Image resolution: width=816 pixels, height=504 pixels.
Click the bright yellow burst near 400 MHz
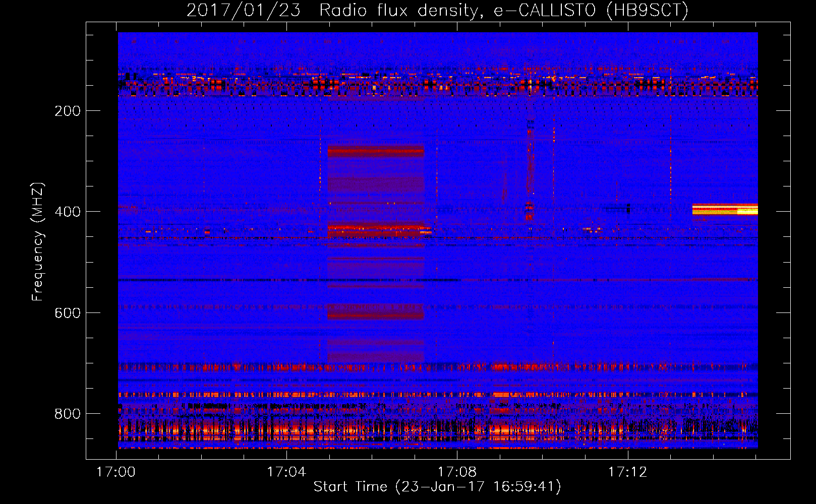pyautogui.click(x=725, y=210)
